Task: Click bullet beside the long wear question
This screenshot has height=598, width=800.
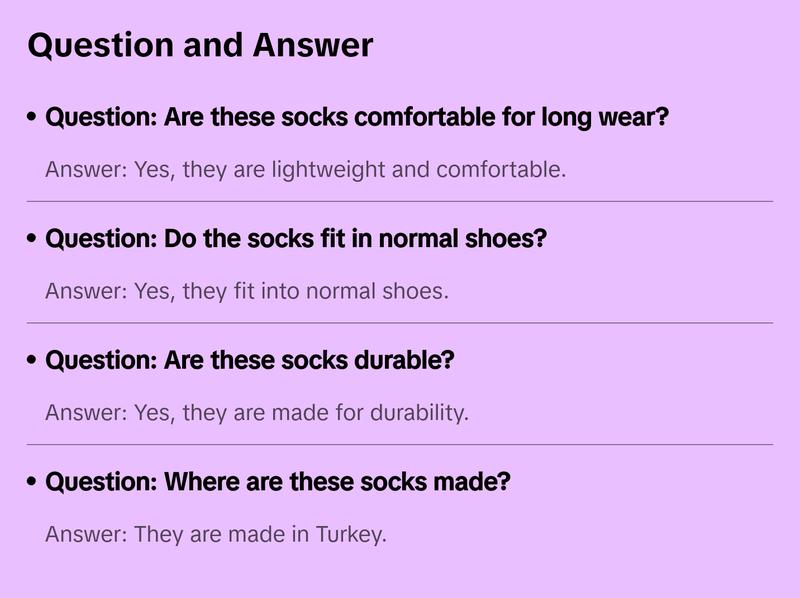Action: pyautogui.click(x=33, y=118)
